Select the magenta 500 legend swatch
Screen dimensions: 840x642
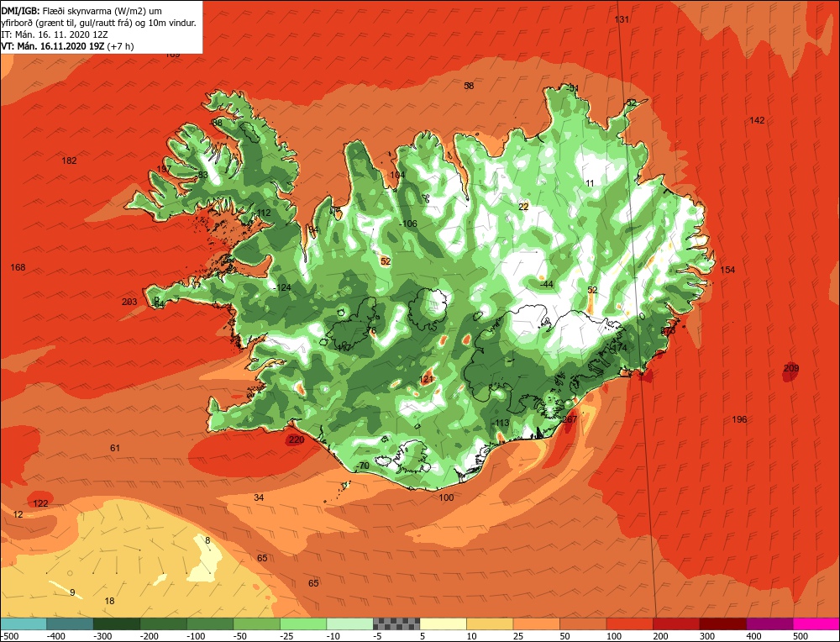[816, 624]
